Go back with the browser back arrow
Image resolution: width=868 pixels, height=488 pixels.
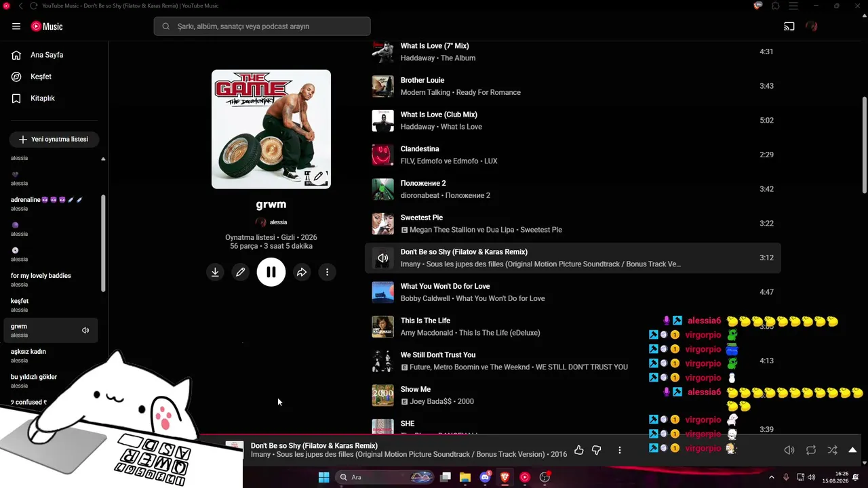click(20, 6)
